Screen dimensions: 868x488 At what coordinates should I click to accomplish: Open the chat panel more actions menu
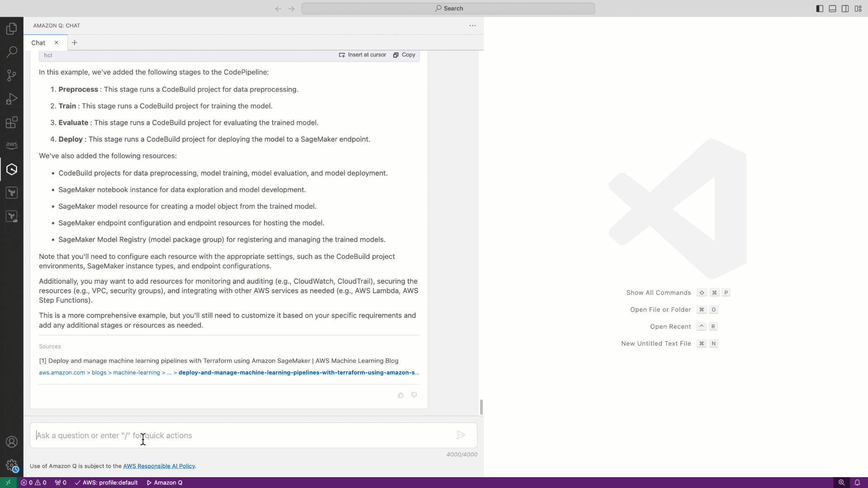[x=472, y=26]
